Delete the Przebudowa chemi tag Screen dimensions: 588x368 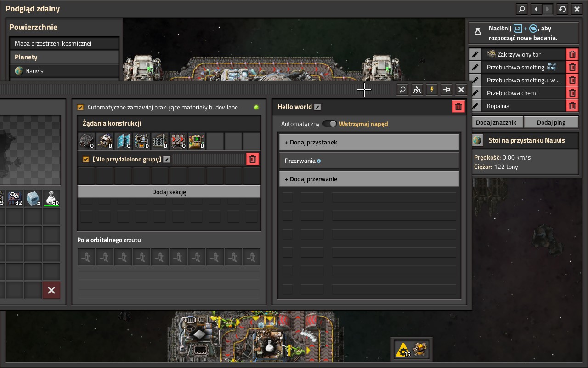click(572, 93)
